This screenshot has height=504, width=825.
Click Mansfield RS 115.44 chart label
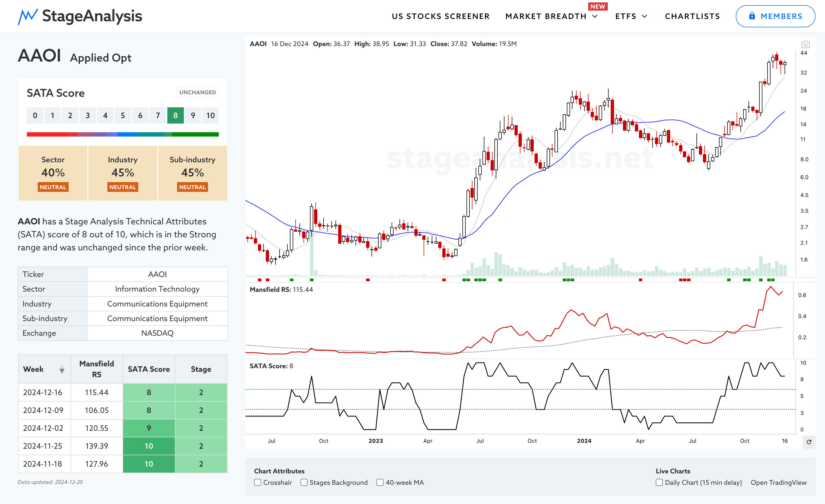tap(281, 290)
